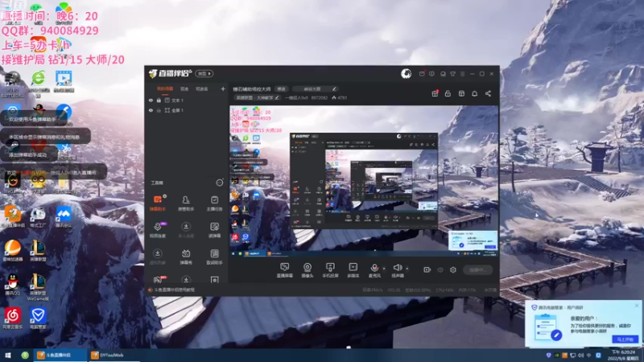Toggle visibility of 全屏 1 source
Image resolution: width=644 pixels, height=362 pixels.
[151, 110]
